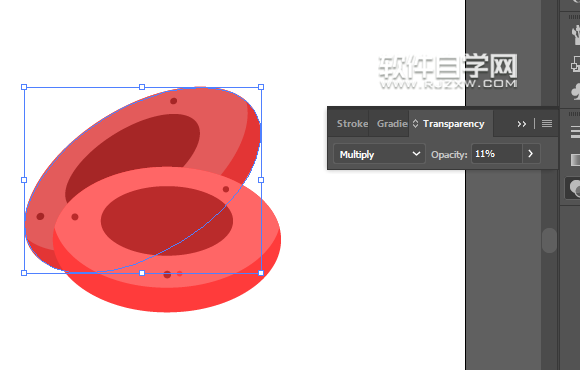580x370 pixels.
Task: Switch to the Stroke tab
Action: click(x=352, y=124)
